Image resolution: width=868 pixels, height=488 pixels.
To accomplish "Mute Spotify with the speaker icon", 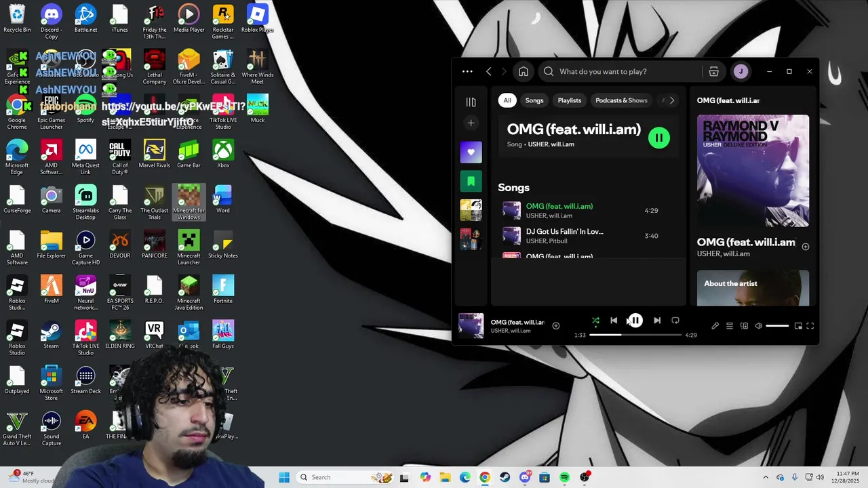I will coord(759,326).
